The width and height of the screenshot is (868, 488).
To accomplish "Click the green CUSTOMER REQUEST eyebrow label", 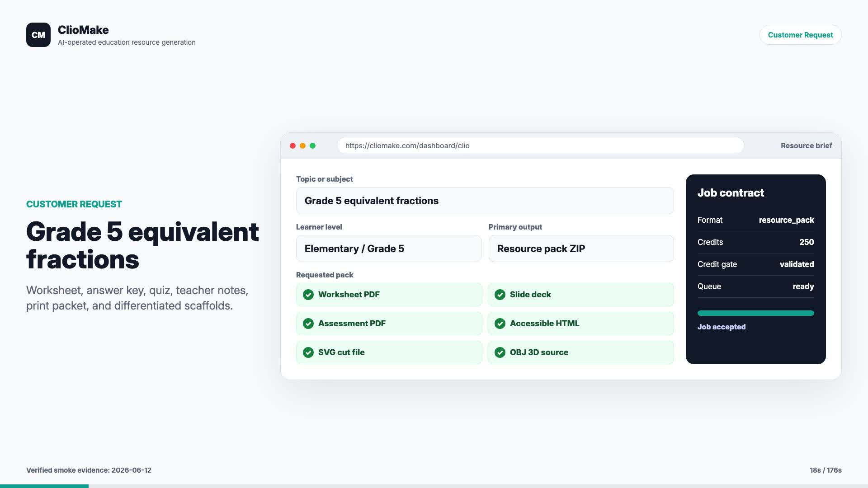I will [x=74, y=204].
